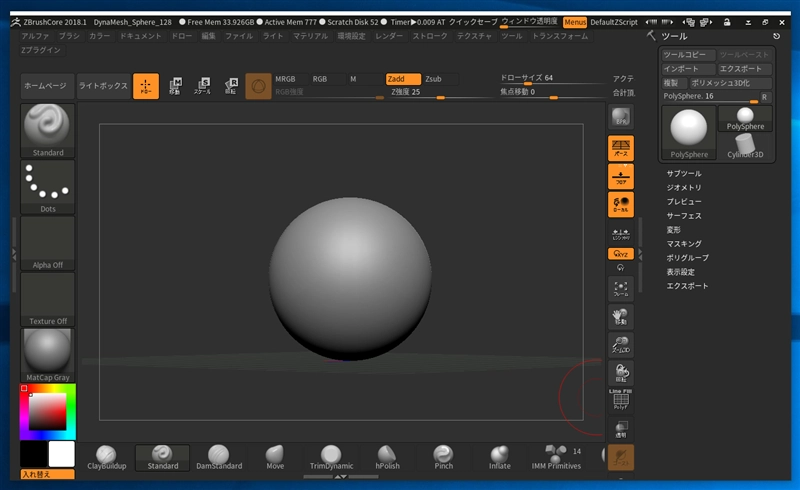Open the カラー menu
The image size is (800, 490).
[x=99, y=36]
